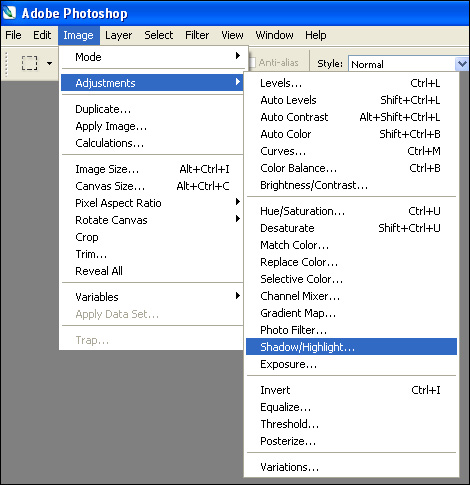This screenshot has width=470, height=485.
Task: Expand the Rotate Canvas submenu
Action: pos(153,220)
